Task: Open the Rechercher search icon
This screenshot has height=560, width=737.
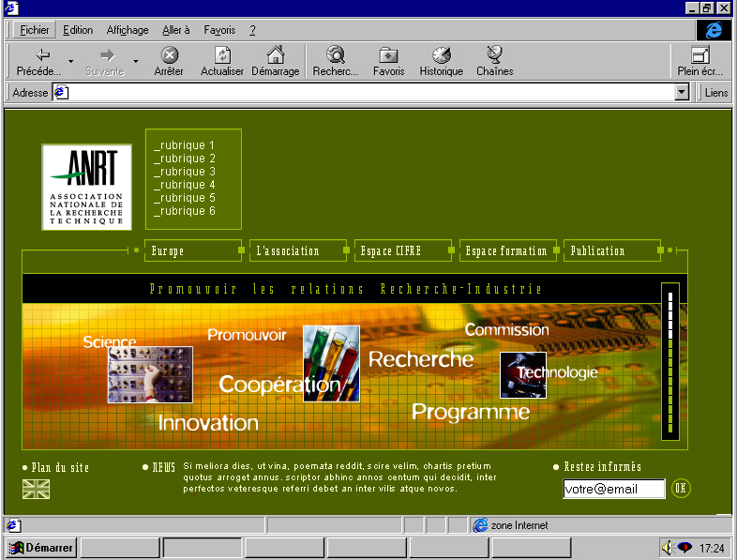Action: click(x=335, y=55)
